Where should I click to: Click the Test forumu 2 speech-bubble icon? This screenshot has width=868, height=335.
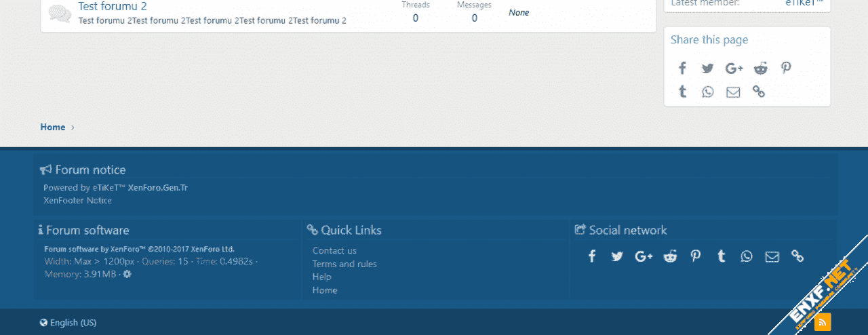pos(60,14)
